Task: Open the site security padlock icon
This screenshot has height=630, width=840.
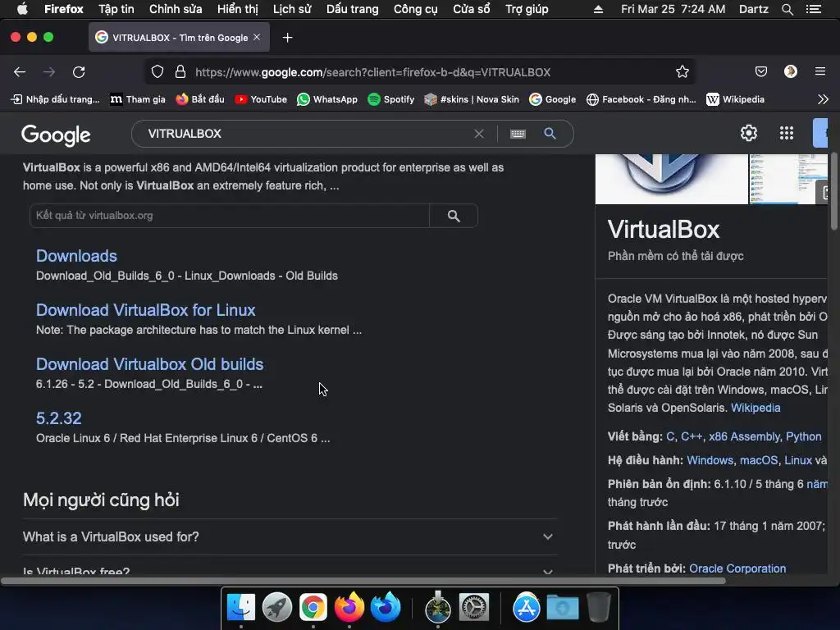Action: pos(180,72)
